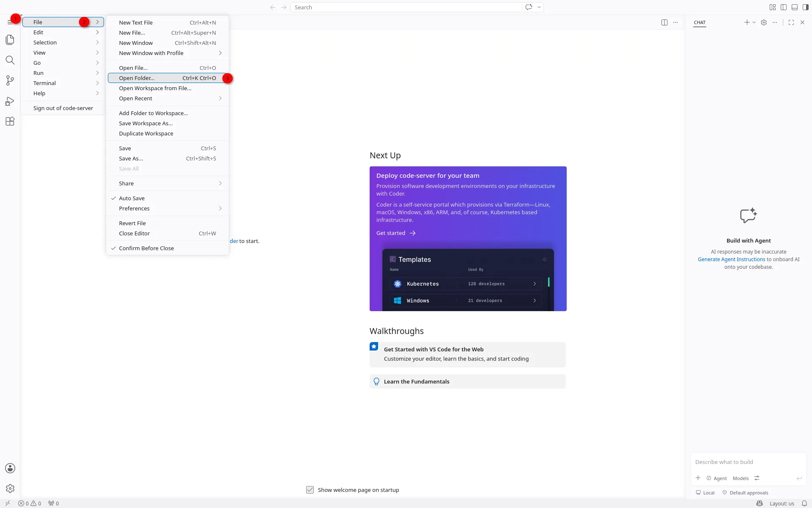Open the Accounts icon in activity bar
Screen dimensions: 812x508
[x=10, y=468]
